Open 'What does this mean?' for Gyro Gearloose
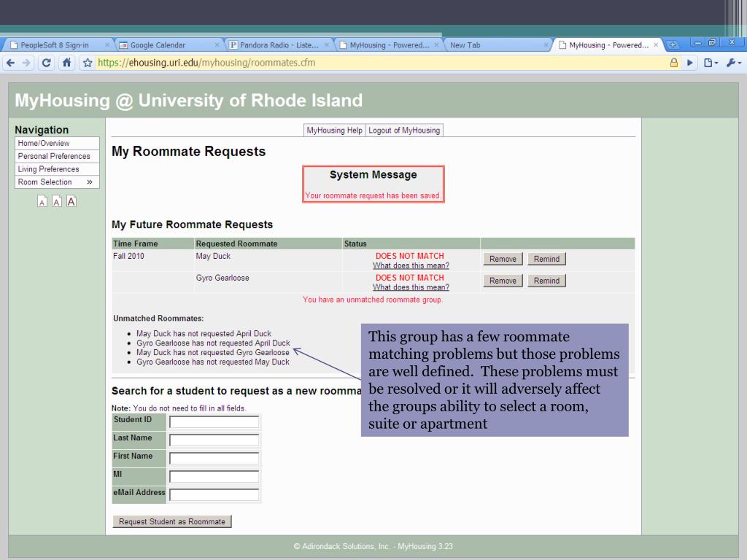747x560 pixels. 411,287
